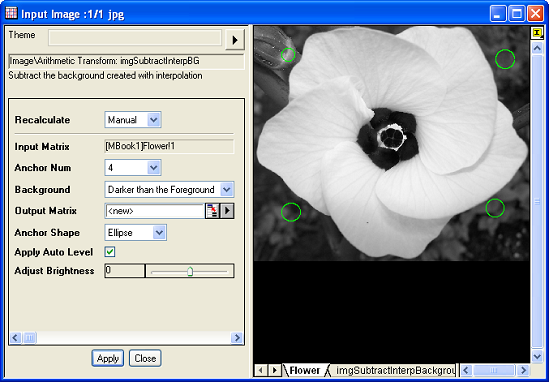Click the previous sheet tab arrow
Viewport: 549px width, 382px height.
(x=260, y=370)
